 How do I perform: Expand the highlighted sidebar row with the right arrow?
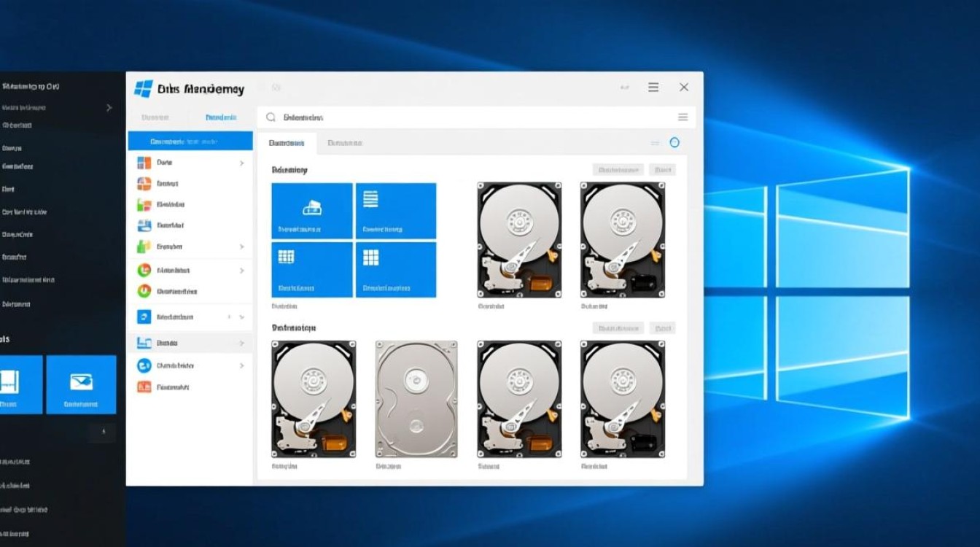click(242, 343)
